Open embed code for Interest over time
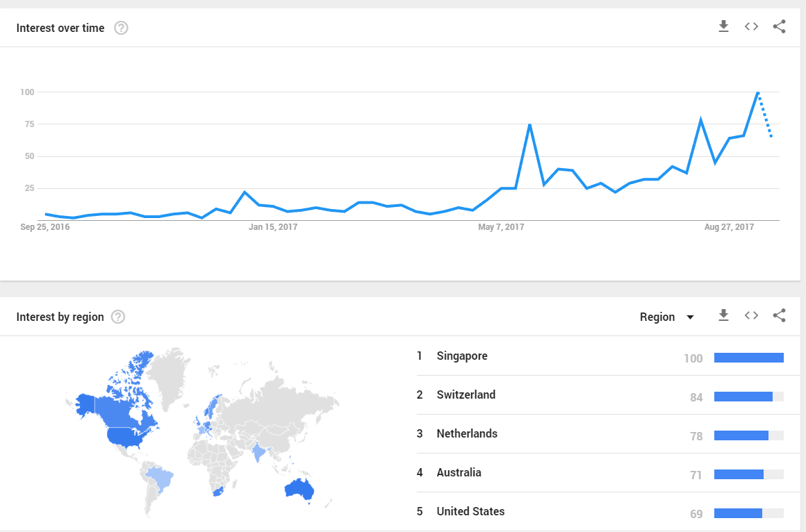This screenshot has height=532, width=806. tap(751, 26)
